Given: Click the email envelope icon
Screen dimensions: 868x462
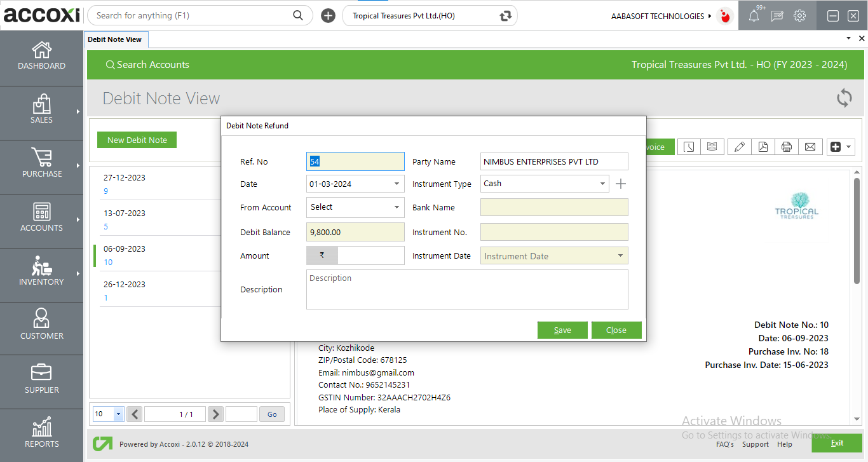Looking at the screenshot, I should point(810,147).
